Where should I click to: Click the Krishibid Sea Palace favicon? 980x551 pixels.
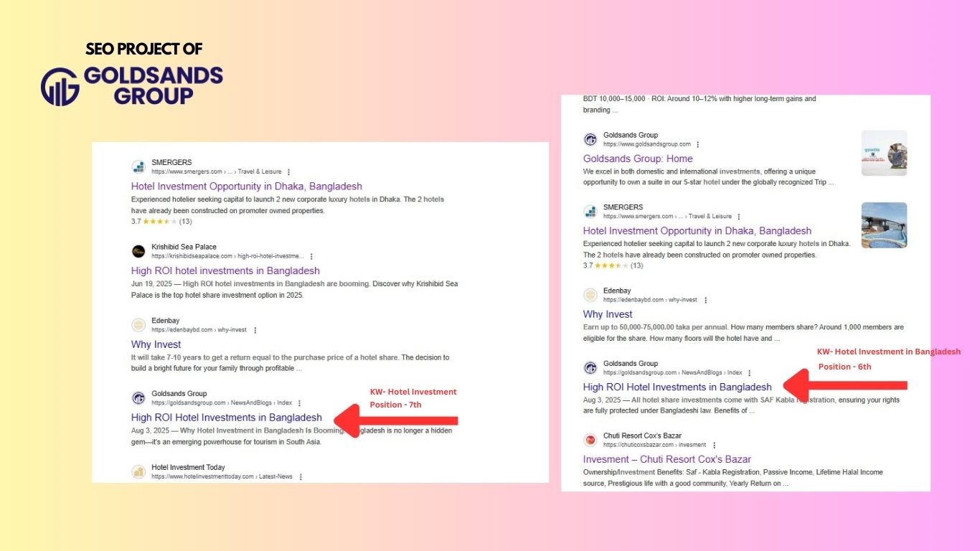tap(138, 251)
